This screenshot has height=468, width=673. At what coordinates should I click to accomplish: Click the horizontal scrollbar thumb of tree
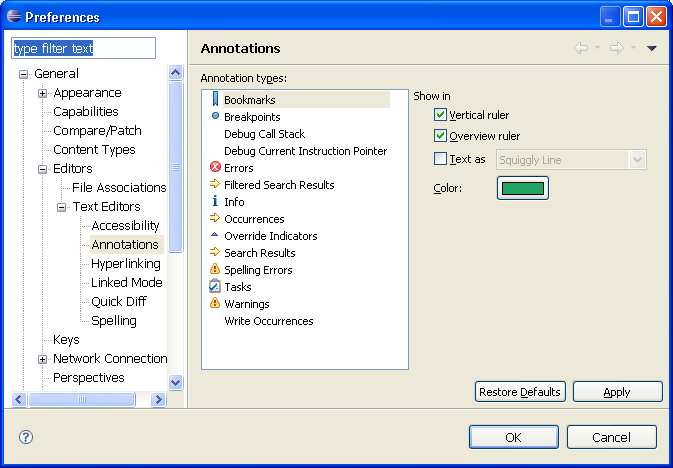(82, 399)
